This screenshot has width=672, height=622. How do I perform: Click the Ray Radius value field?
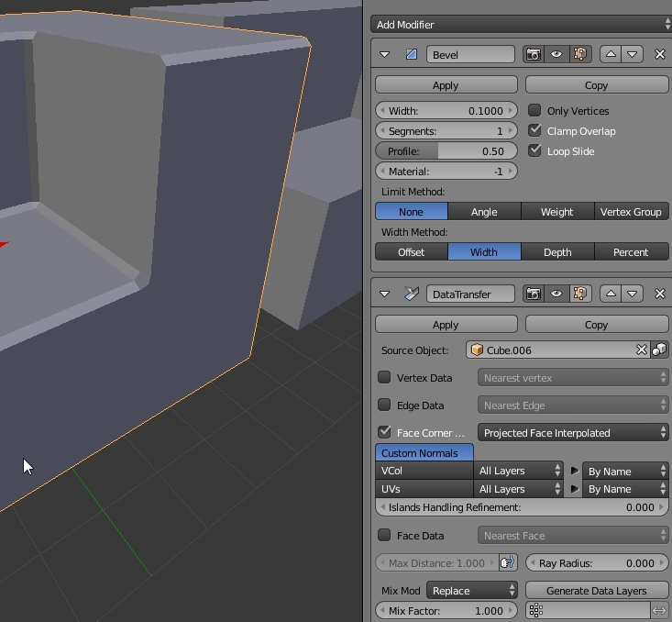(597, 562)
